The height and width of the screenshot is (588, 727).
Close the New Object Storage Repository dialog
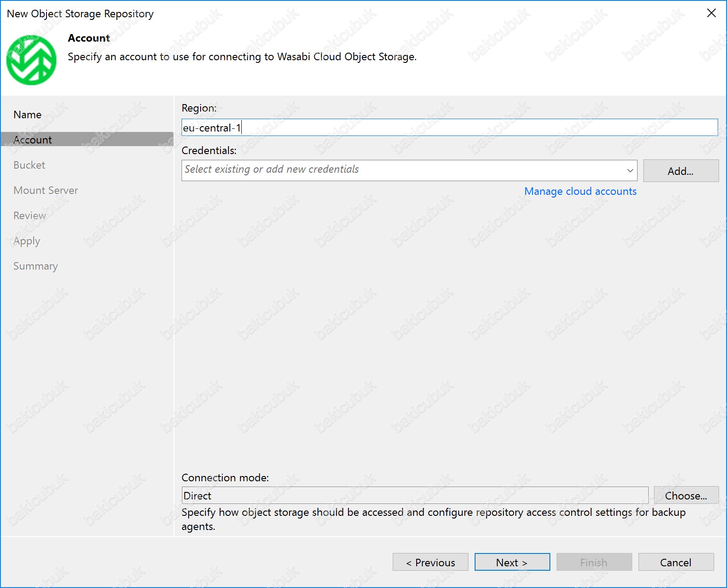coord(711,13)
